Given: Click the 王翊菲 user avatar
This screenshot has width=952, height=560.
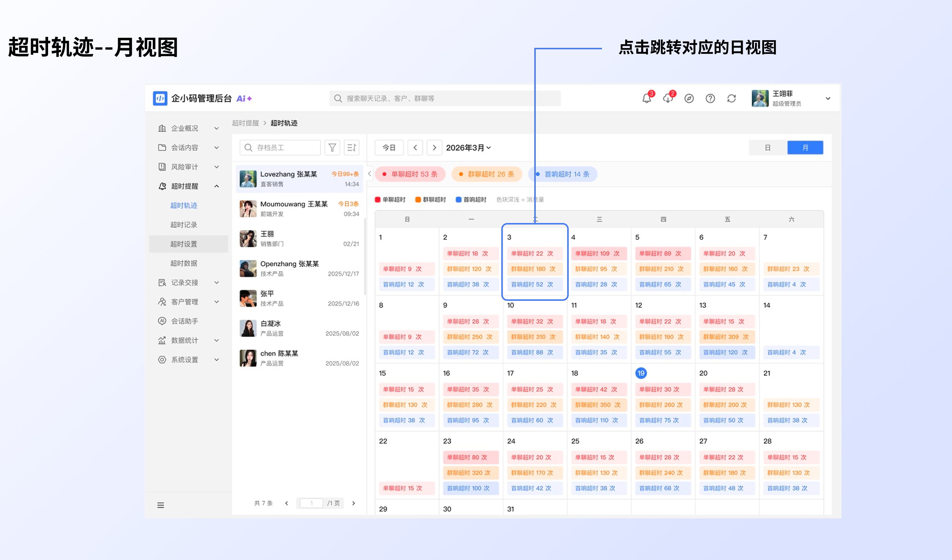Looking at the screenshot, I should [760, 99].
